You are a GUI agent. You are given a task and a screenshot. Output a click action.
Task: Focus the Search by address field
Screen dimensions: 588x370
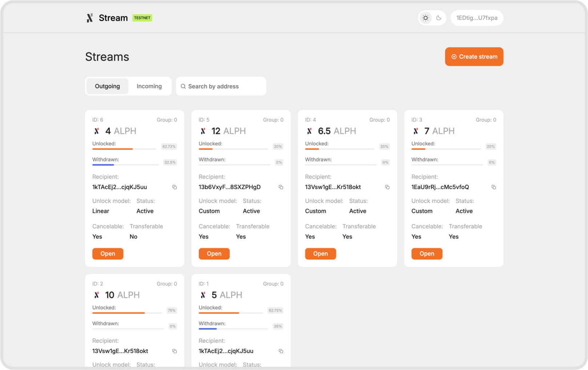point(225,87)
